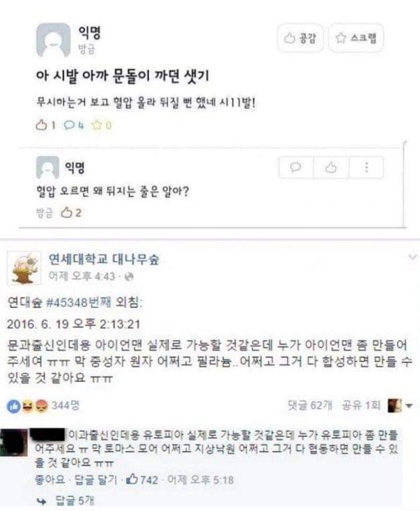
Task: Open the top post author's anonymous avatar
Action: 53,40
